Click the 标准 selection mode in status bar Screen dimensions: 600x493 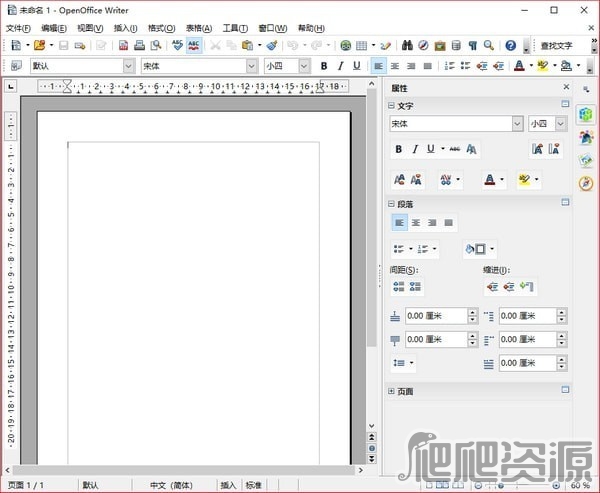(x=253, y=485)
